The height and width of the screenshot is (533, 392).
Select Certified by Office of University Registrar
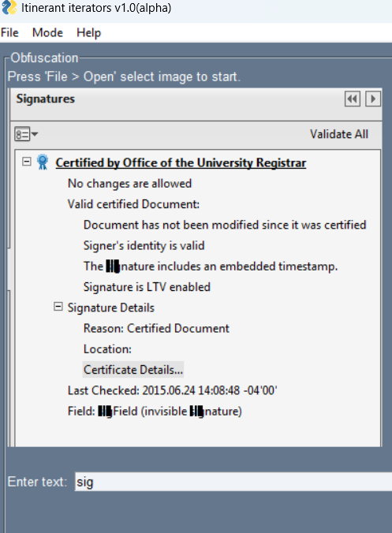(x=181, y=163)
